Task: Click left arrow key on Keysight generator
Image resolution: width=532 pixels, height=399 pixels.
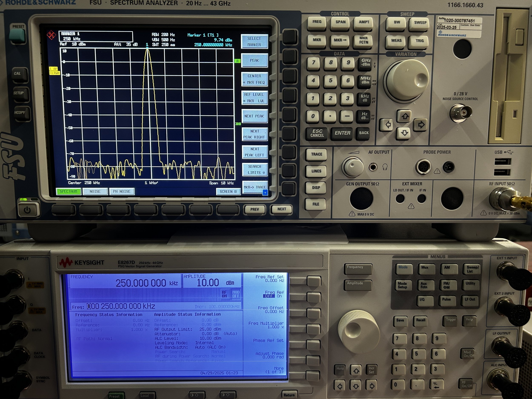Action: (x=340, y=386)
